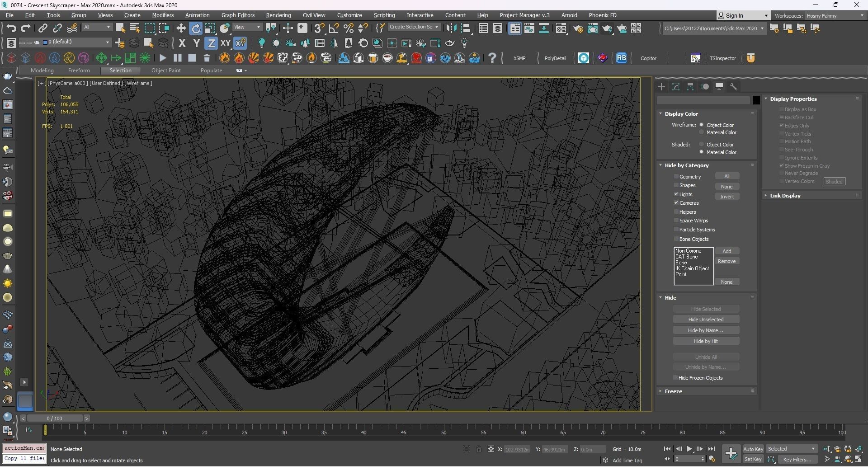
Task: Switch to the Freeform ribbon tab
Action: click(x=79, y=70)
